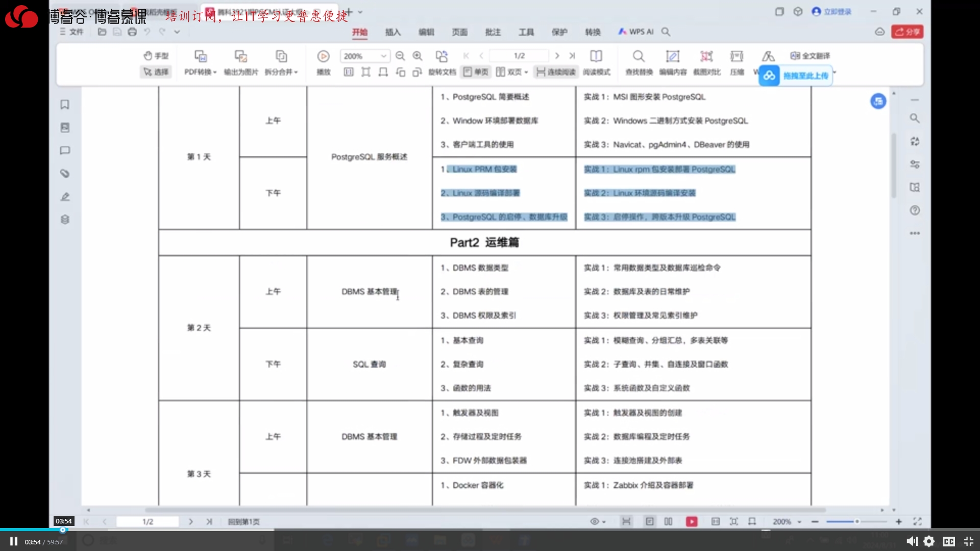This screenshot has width=980, height=551.
Task: Open thumbnails panel in left sidebar
Action: click(x=65, y=128)
